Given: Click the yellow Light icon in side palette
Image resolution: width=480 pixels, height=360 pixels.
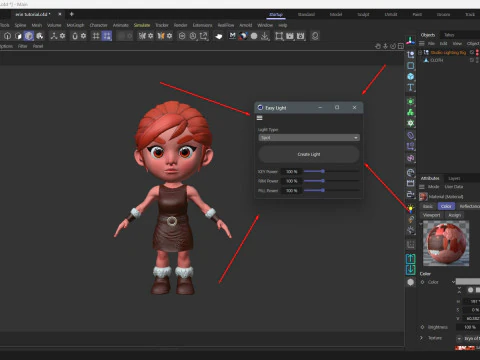Looking at the screenshot, I should (x=411, y=209).
